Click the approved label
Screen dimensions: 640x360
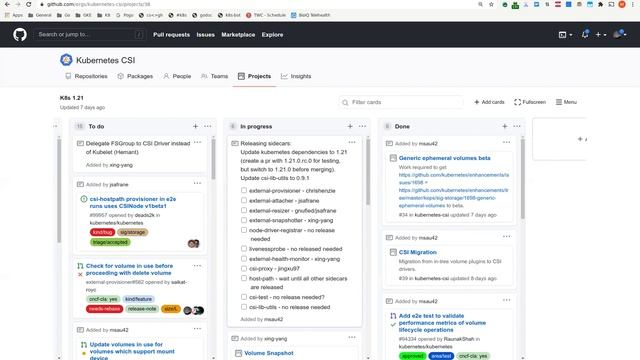click(412, 356)
